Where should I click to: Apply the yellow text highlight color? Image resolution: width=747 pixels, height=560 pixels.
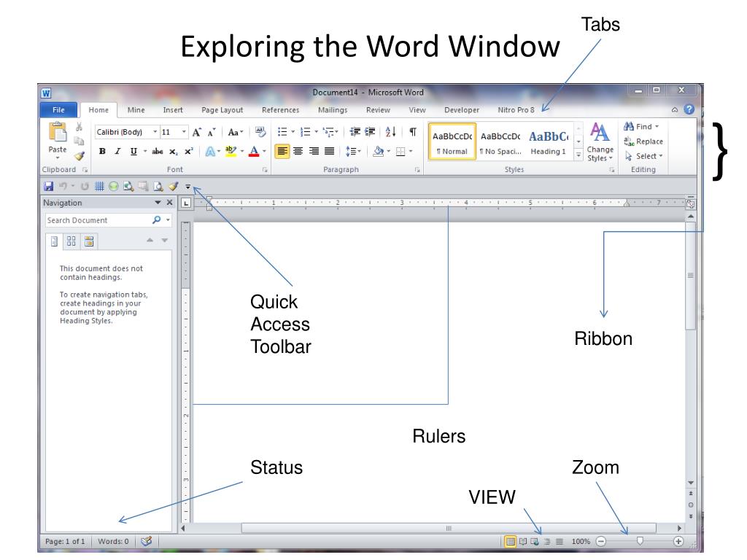coord(231,152)
